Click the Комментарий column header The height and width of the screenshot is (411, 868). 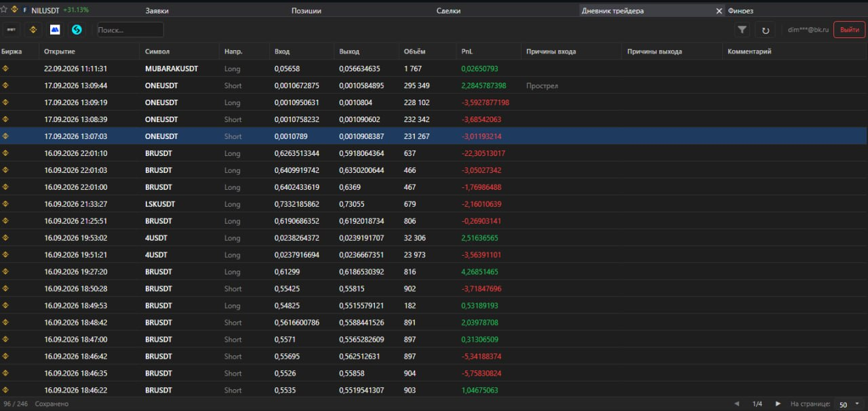coord(749,52)
